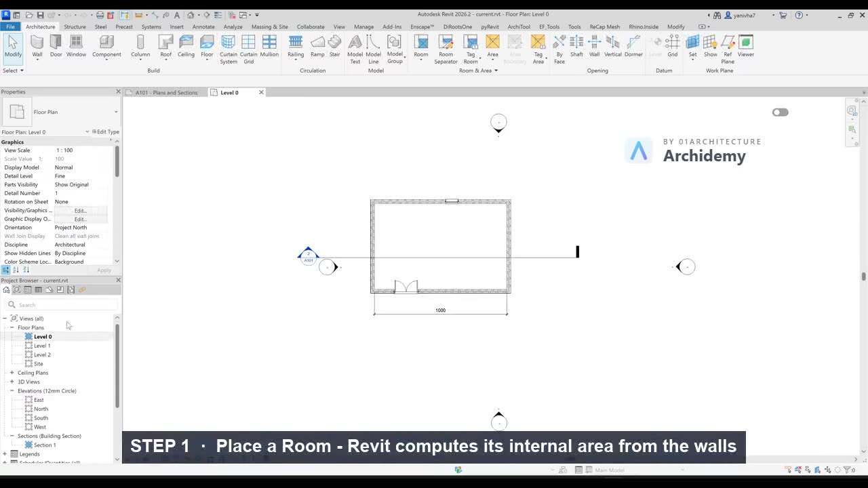The height and width of the screenshot is (488, 868).
Task: Open Section 1 in the browser
Action: 45,445
